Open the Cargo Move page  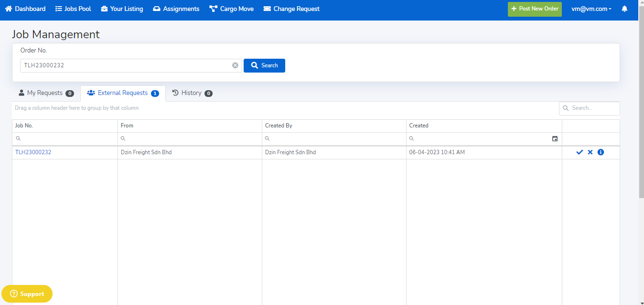click(231, 9)
